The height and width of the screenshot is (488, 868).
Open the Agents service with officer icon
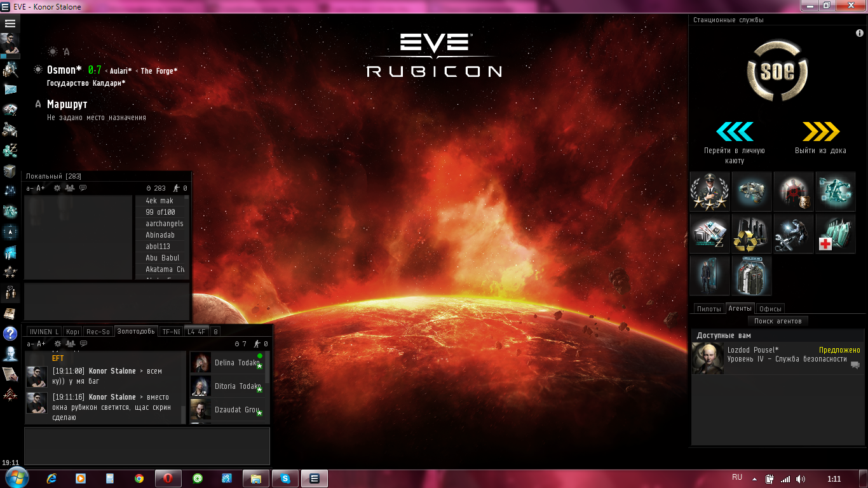[x=710, y=191]
